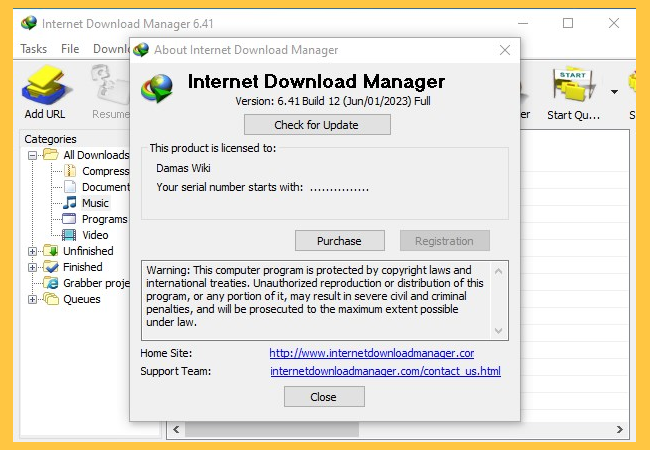This screenshot has height=450, width=650.
Task: Click right arrow of horizontal scrollbar
Action: point(620,429)
